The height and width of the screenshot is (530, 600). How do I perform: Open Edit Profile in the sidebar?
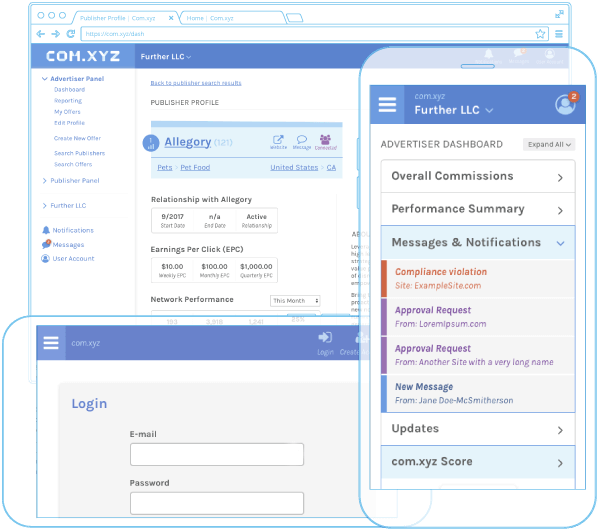69,123
